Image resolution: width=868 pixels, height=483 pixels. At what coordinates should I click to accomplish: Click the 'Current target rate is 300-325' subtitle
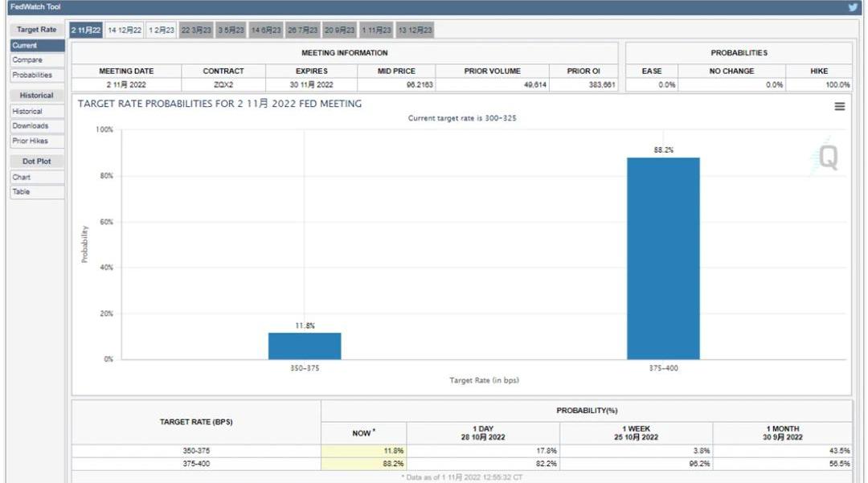coord(462,118)
